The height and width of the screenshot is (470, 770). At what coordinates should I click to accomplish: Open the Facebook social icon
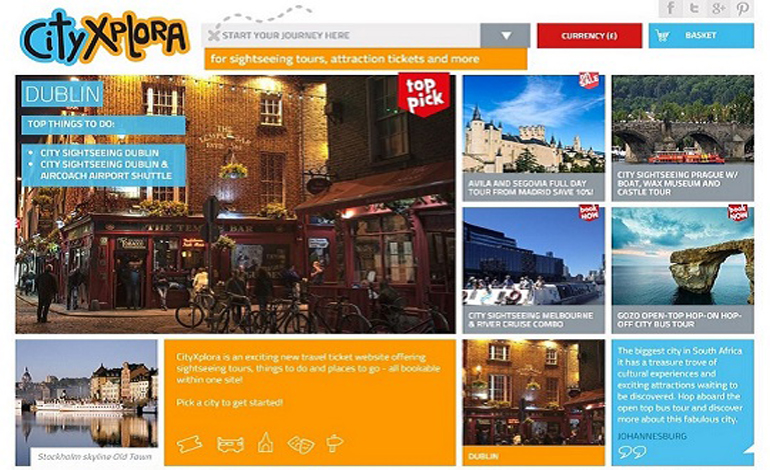[670, 8]
